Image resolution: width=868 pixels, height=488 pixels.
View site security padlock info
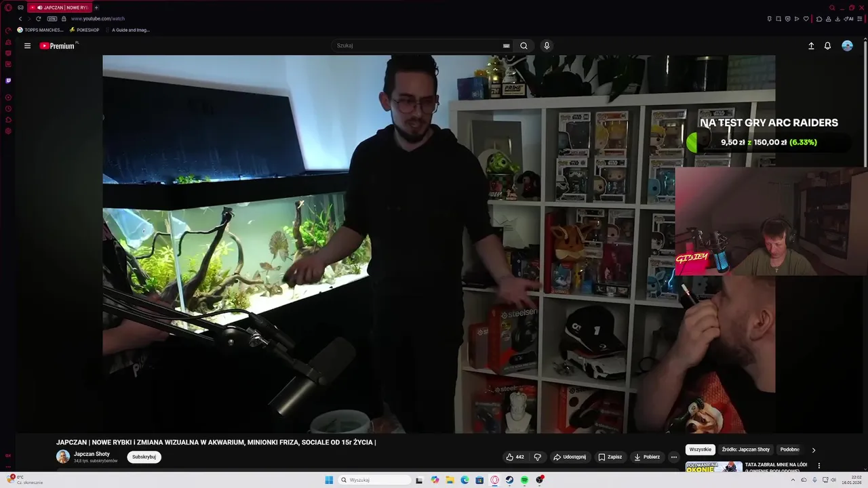click(65, 19)
